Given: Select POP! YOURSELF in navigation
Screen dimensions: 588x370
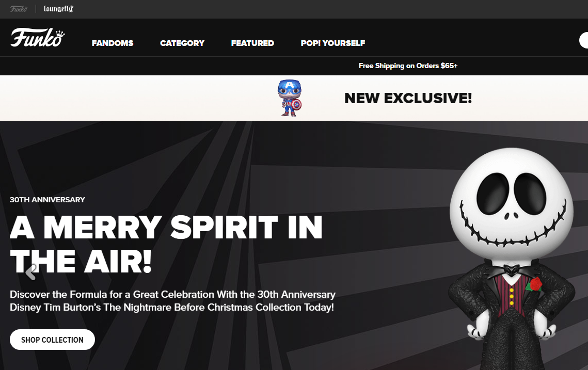Looking at the screenshot, I should (x=333, y=43).
